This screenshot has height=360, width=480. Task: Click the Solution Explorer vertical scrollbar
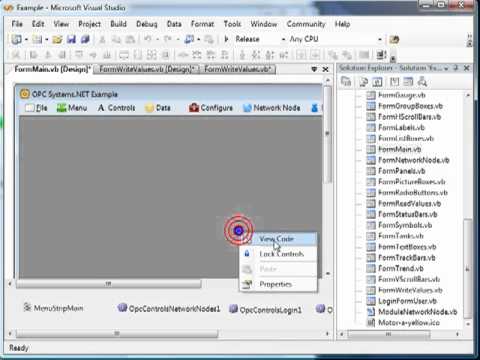pos(468,209)
